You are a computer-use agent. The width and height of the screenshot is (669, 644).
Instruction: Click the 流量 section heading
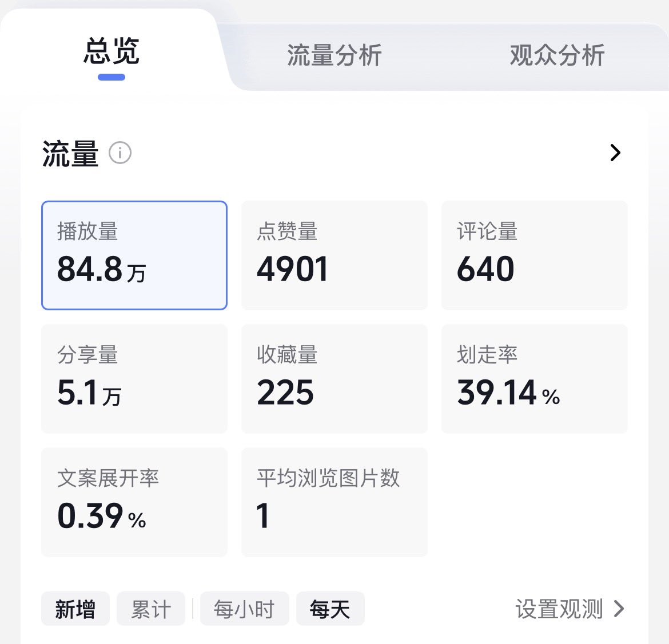(x=70, y=153)
